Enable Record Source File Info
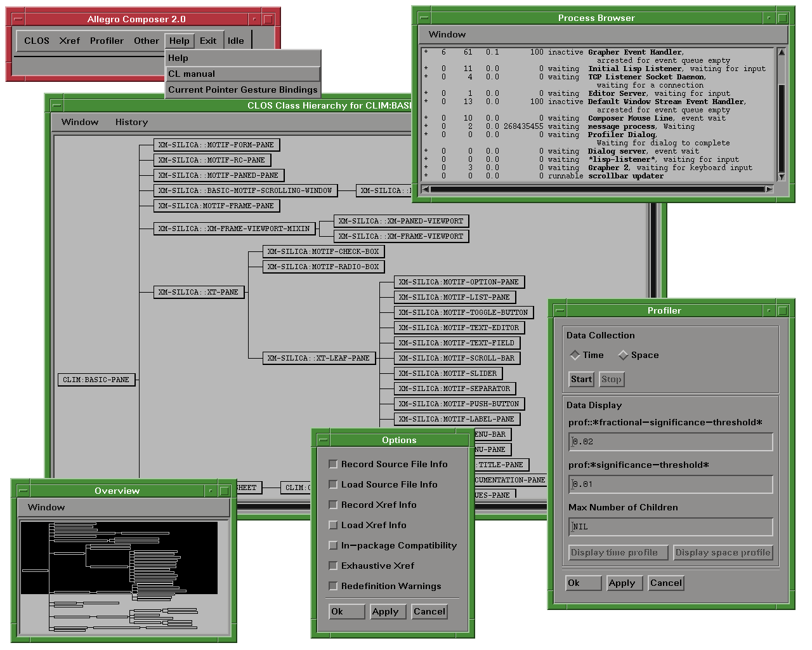Viewport: 812px width, 650px height. pos(388,464)
